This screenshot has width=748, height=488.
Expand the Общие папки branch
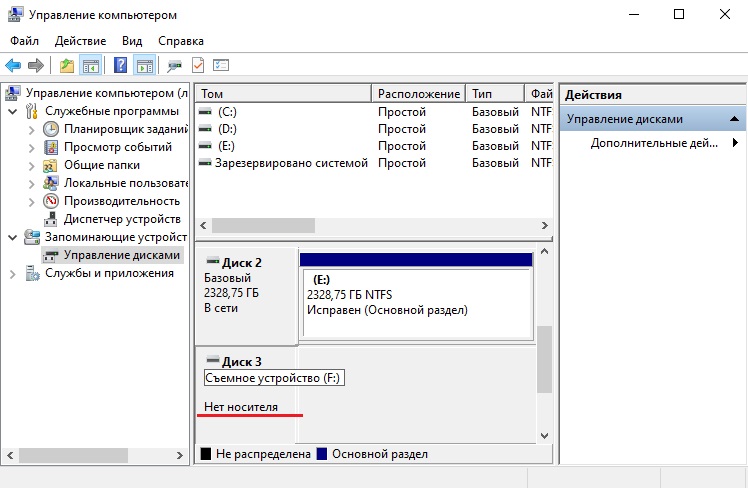point(31,166)
